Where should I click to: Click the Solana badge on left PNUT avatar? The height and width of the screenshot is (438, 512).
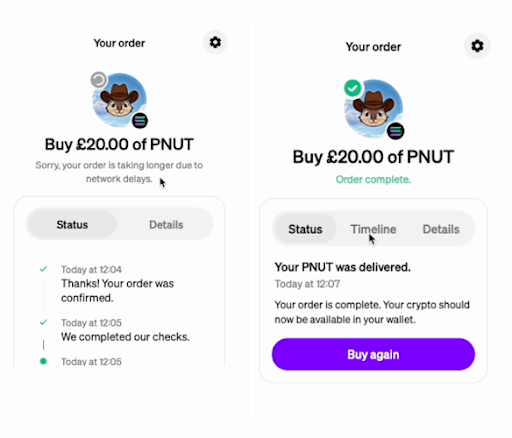[x=140, y=121]
